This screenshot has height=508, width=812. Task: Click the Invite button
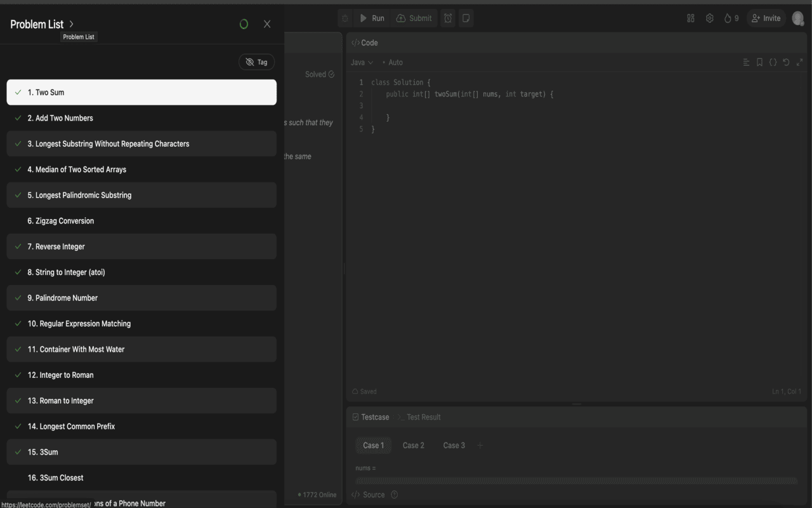766,18
